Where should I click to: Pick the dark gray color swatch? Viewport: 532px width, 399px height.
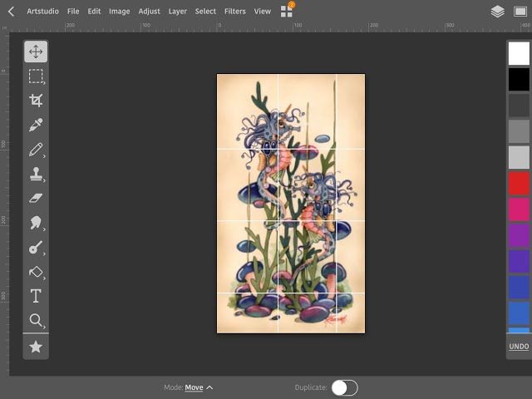coord(519,106)
